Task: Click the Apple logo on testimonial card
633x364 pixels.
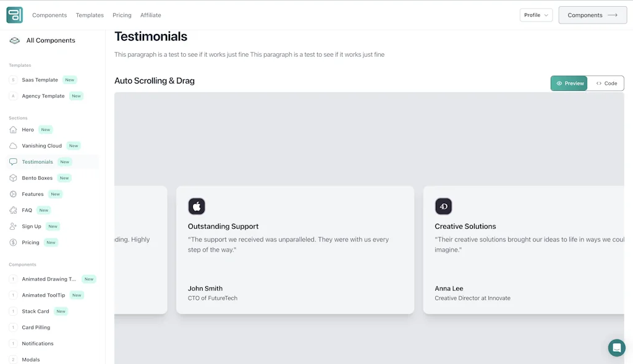Action: coord(197,206)
